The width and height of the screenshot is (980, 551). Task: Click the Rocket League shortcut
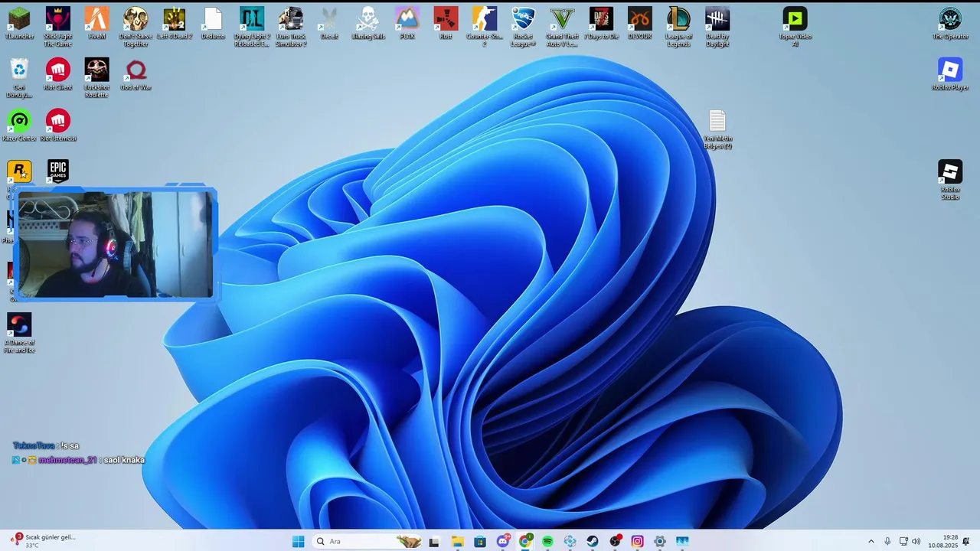click(524, 27)
